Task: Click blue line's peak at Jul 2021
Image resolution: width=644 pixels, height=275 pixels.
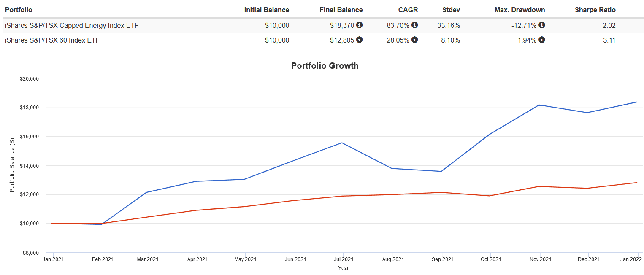Action: pyautogui.click(x=342, y=143)
